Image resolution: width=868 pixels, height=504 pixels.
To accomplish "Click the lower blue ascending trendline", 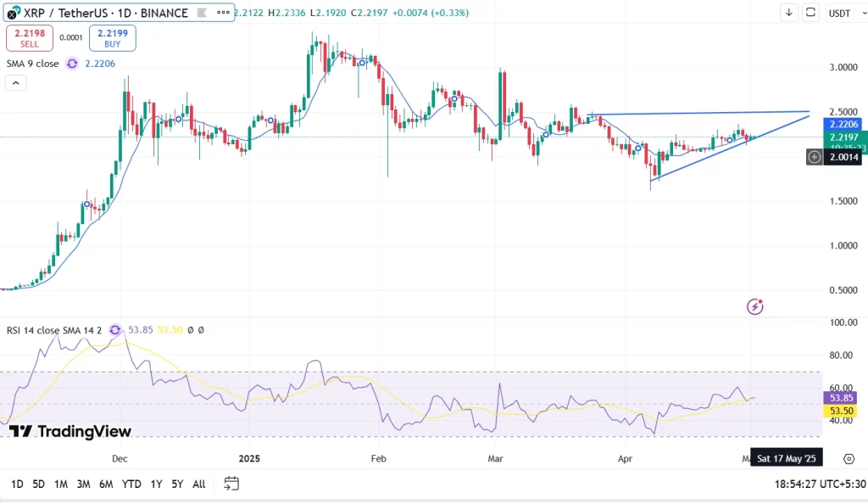I will click(x=730, y=147).
